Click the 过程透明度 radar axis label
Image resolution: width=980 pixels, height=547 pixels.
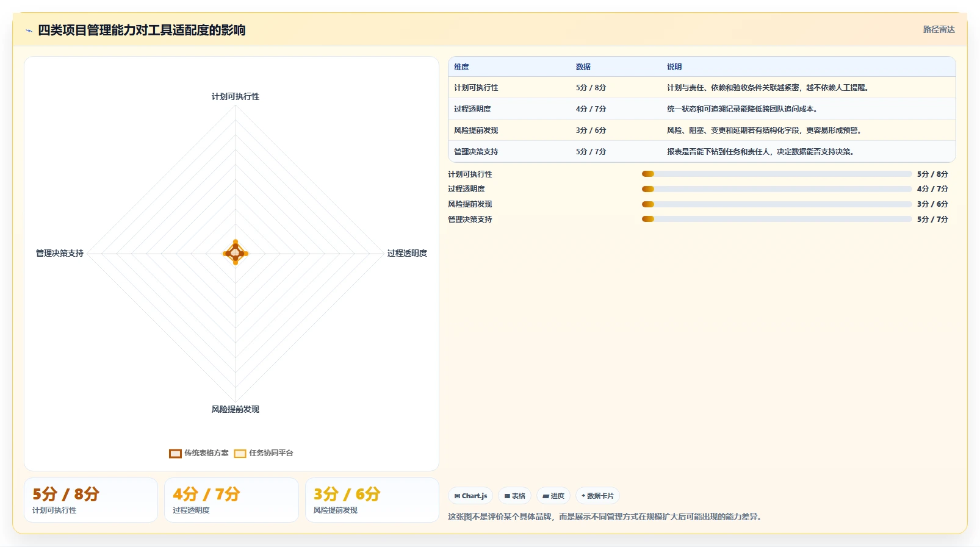407,253
